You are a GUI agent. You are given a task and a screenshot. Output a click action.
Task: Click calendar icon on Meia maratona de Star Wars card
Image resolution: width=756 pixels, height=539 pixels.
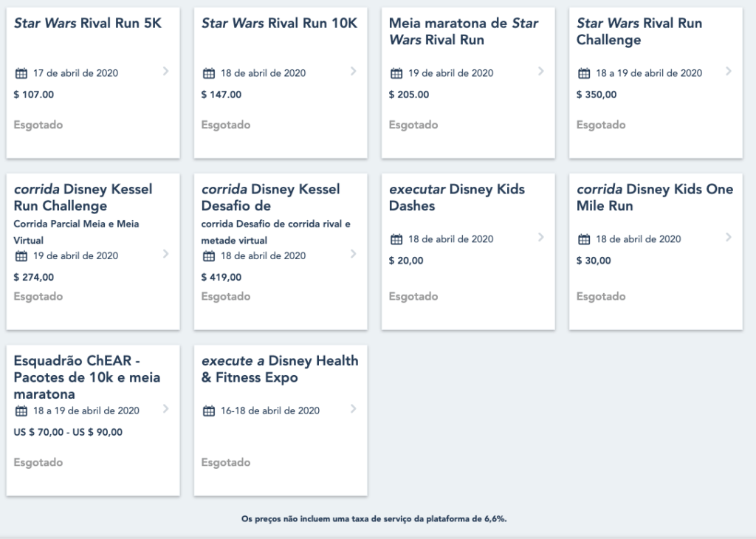(396, 73)
